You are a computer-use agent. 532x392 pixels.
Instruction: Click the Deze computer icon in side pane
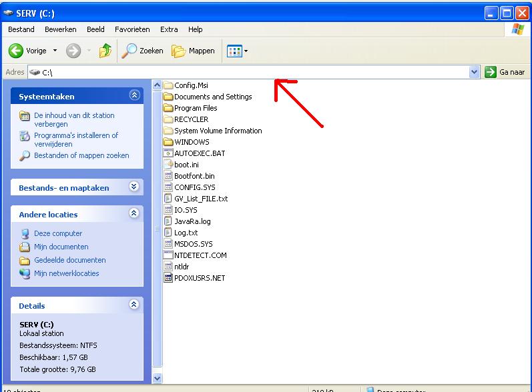25,233
